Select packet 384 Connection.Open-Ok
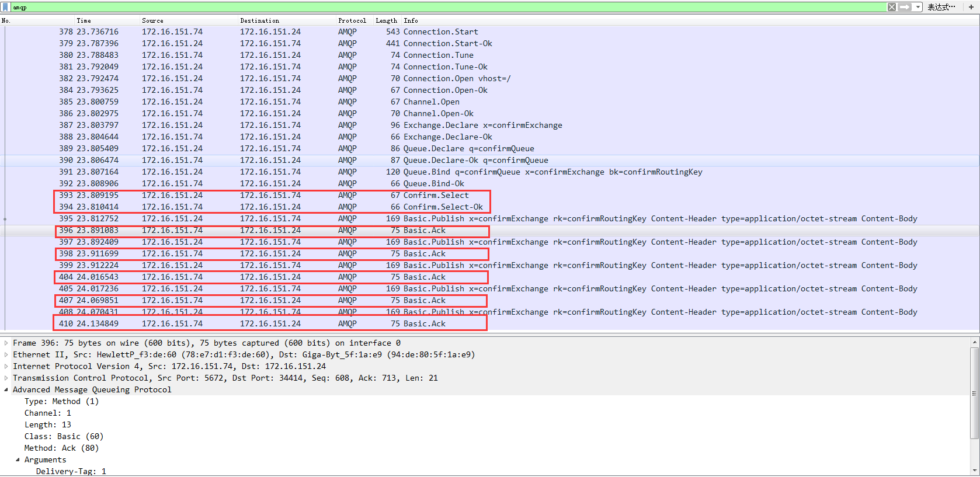 click(x=489, y=90)
